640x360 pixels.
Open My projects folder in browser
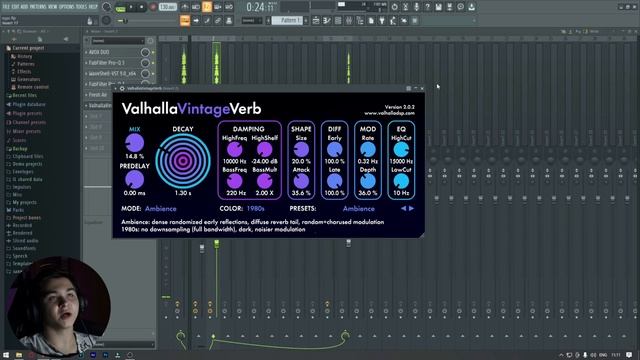[24, 202]
